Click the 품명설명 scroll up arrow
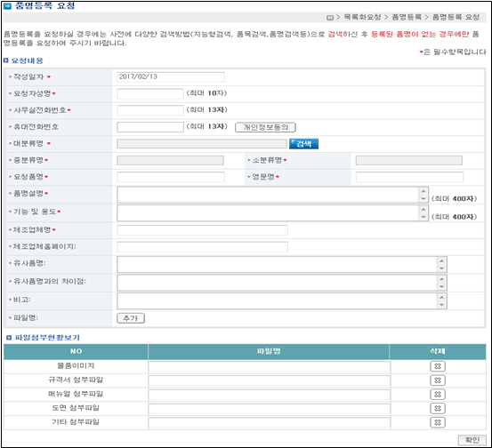 (x=423, y=191)
